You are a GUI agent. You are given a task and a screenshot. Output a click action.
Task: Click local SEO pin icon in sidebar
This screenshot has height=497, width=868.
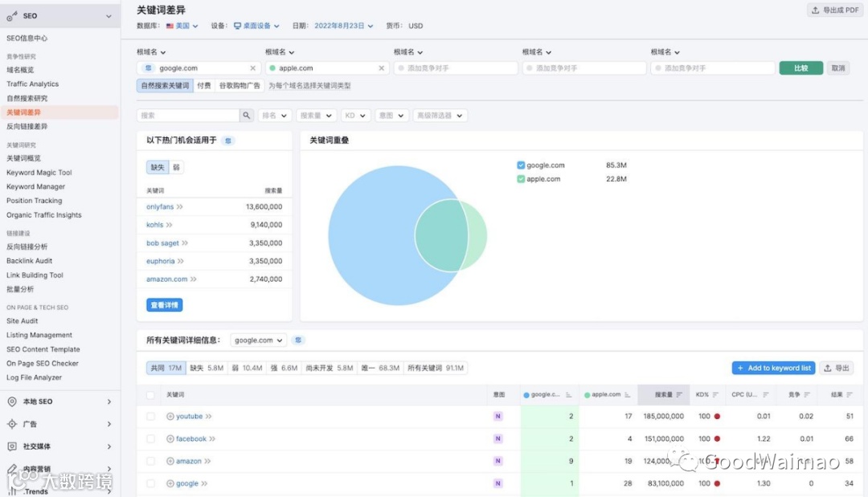tap(11, 401)
